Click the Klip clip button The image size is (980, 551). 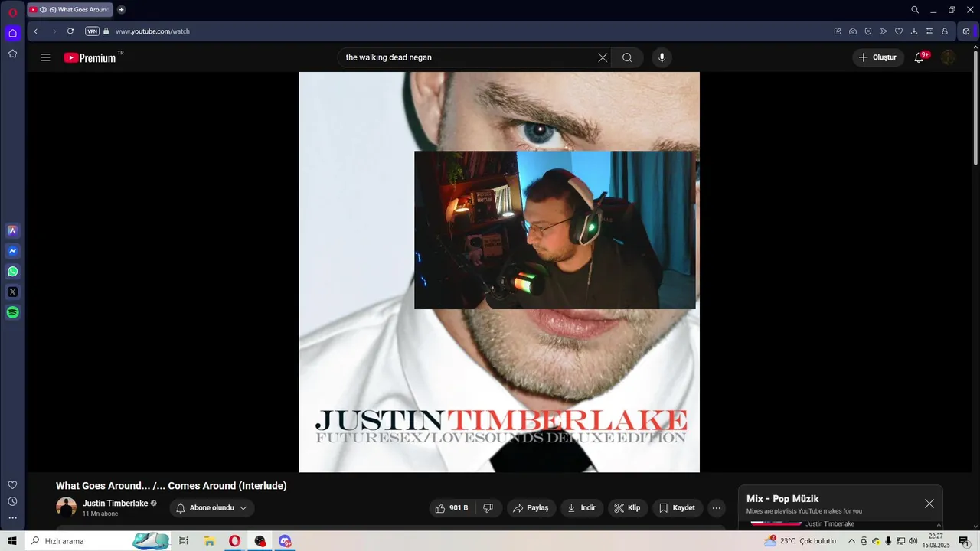coord(628,507)
